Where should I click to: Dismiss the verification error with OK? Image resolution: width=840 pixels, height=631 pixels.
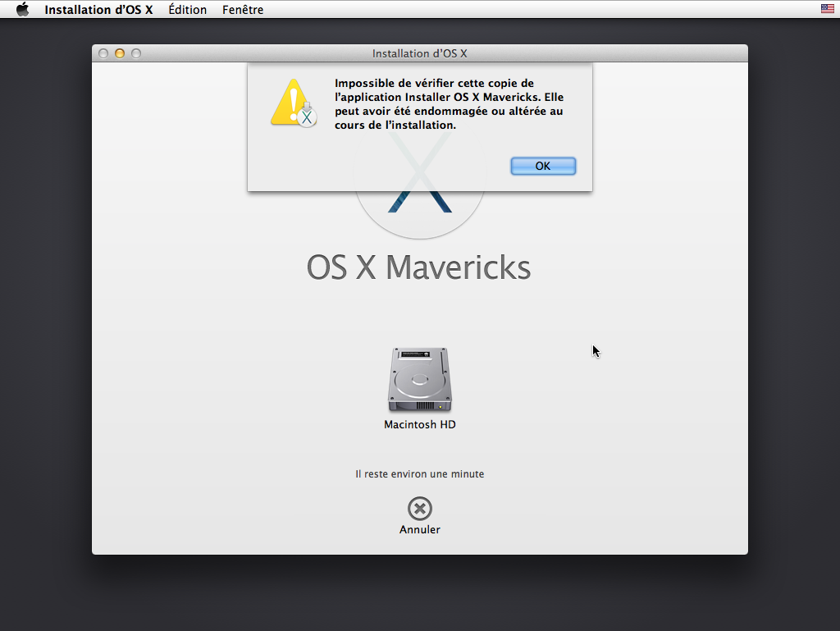tap(543, 166)
